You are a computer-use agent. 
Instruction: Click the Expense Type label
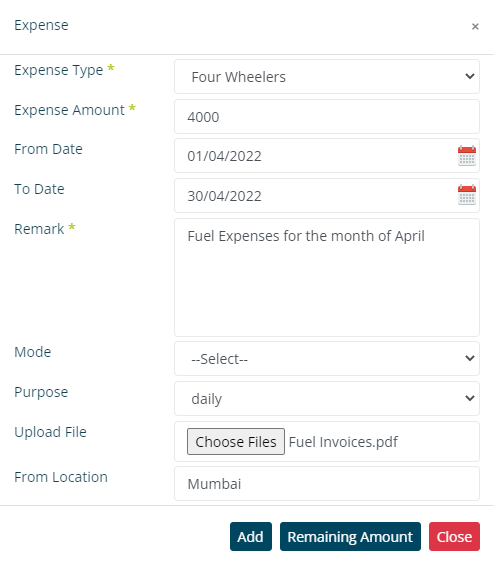coord(58,70)
